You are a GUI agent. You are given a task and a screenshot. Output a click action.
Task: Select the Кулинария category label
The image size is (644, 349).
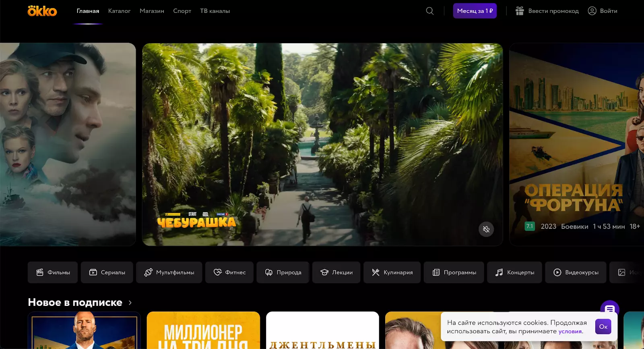click(398, 272)
